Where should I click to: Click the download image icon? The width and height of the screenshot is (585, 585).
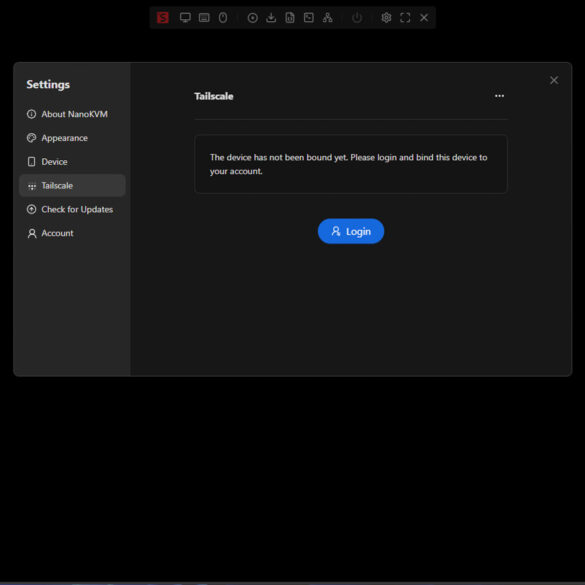[x=271, y=18]
